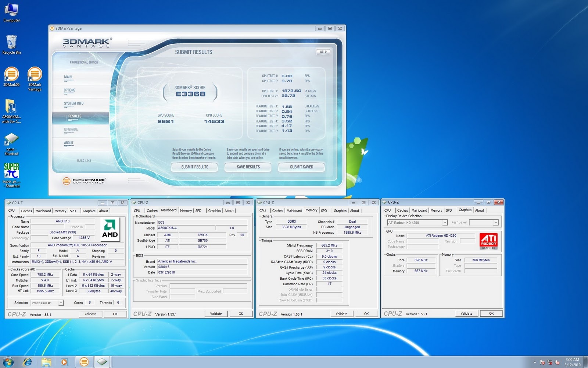Click the BIOS Date 03/12/2010 field
The width and height of the screenshot is (588, 368).
(x=202, y=273)
